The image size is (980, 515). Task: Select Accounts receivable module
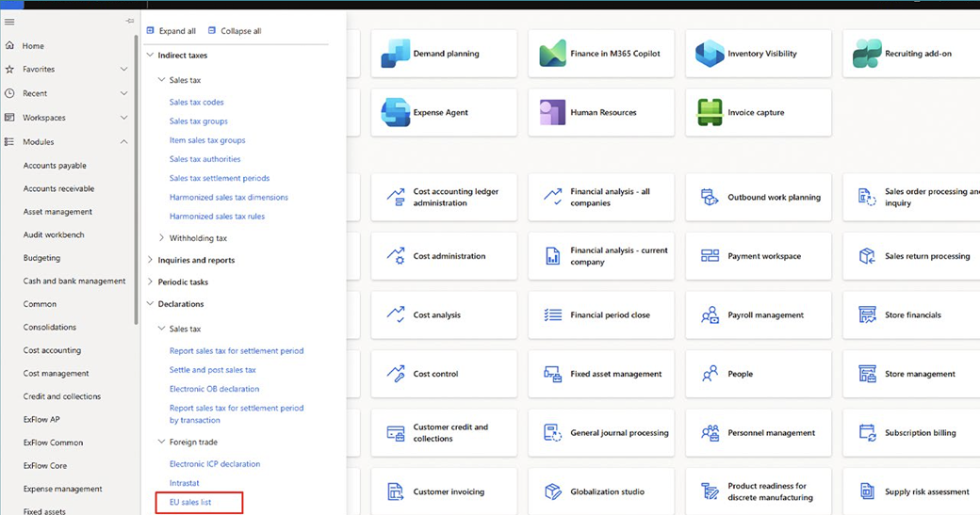coord(58,188)
